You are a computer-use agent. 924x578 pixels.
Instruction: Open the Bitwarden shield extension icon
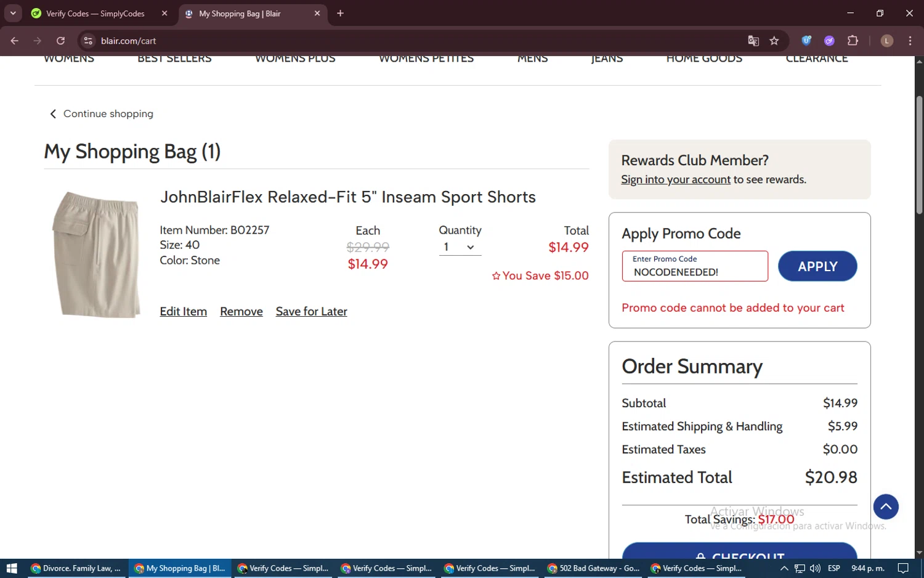(x=806, y=41)
